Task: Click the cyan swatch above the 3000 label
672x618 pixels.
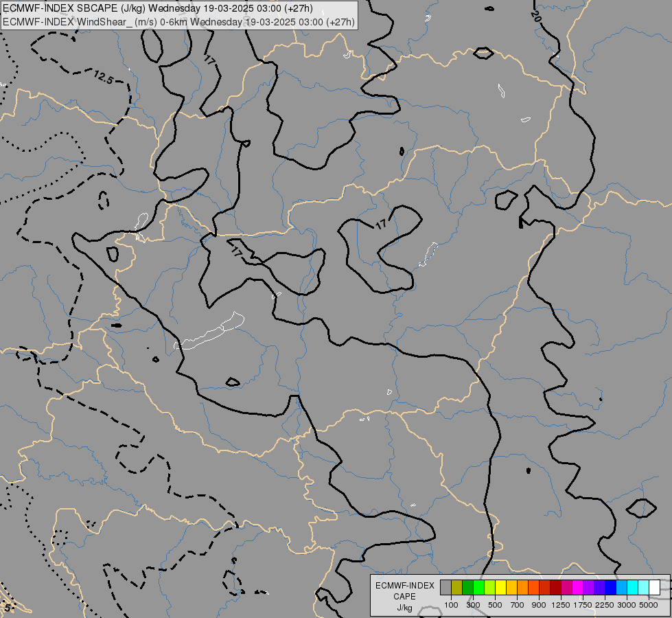Action: [633, 587]
